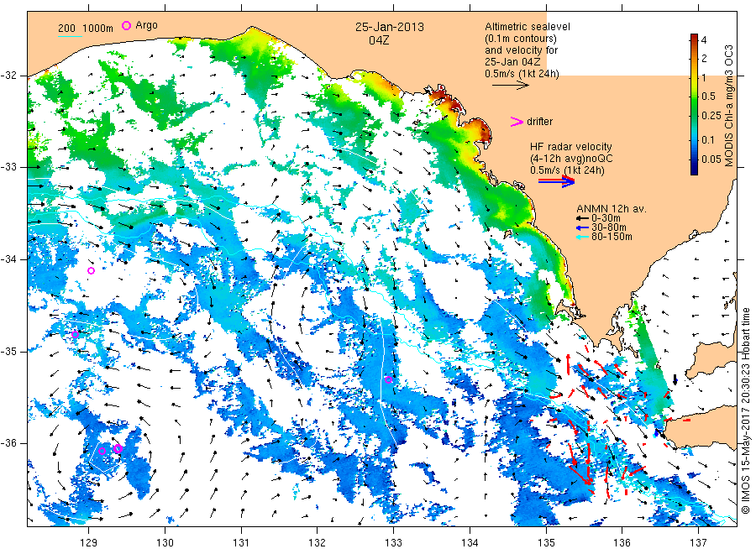Viewport: 756px width, 554px height.
Task: Click the '(4-12h avg)noQC' text
Action: click(x=571, y=159)
